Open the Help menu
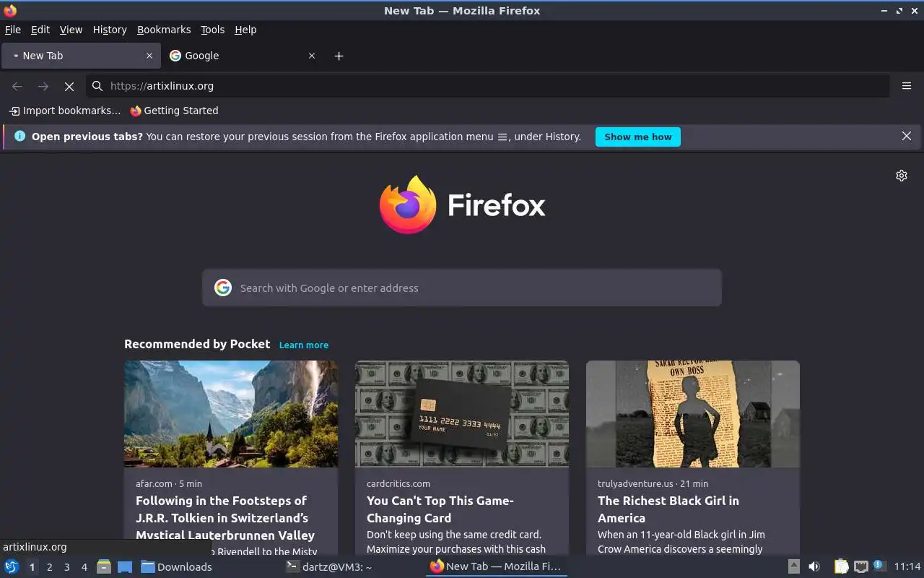The height and width of the screenshot is (578, 924). click(x=245, y=30)
